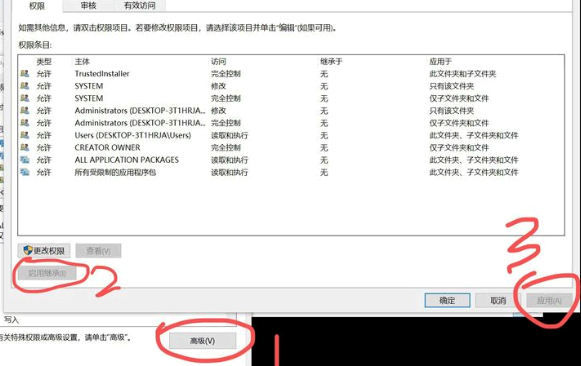Open the 审核 tab
The width and height of the screenshot is (581, 366).
(88, 6)
